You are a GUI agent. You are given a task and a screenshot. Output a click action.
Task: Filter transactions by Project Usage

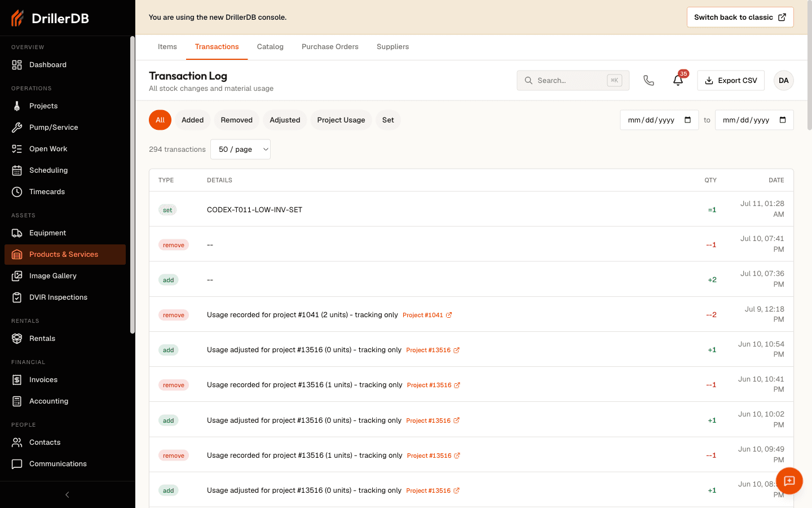tap(341, 120)
